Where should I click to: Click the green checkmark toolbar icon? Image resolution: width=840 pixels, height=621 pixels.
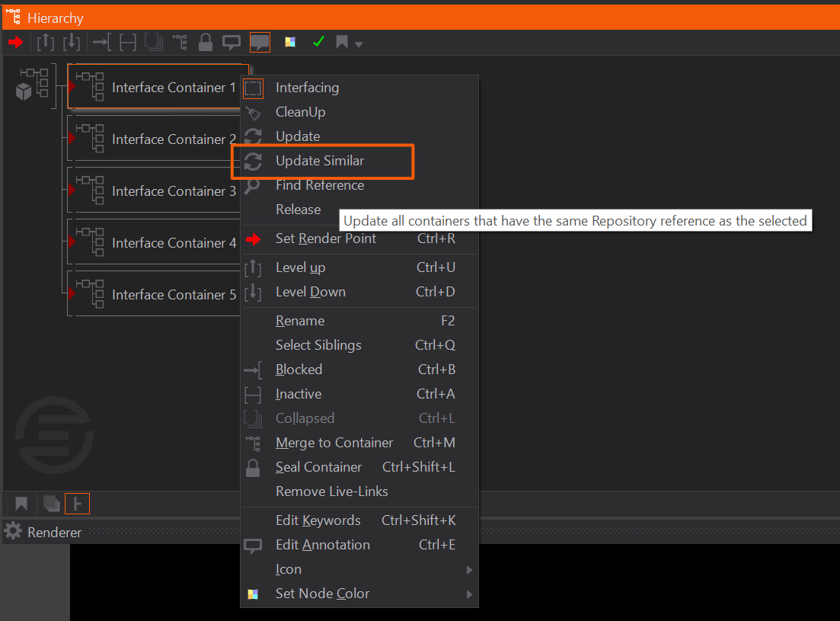point(318,41)
